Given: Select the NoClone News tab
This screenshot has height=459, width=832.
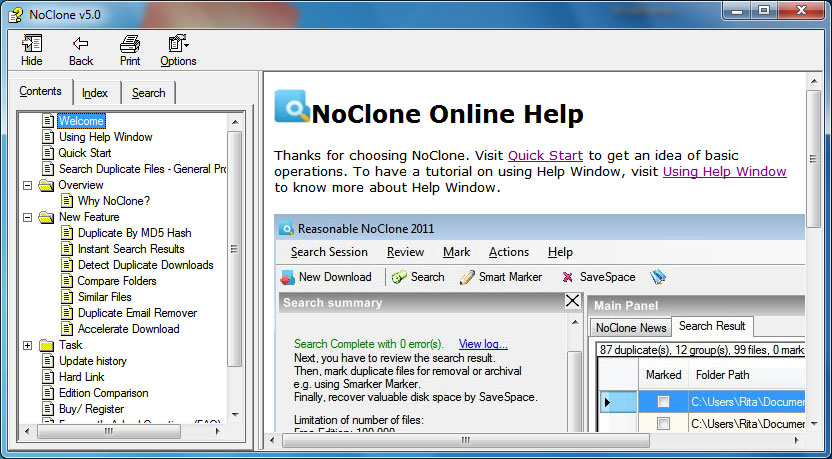Looking at the screenshot, I should click(631, 328).
